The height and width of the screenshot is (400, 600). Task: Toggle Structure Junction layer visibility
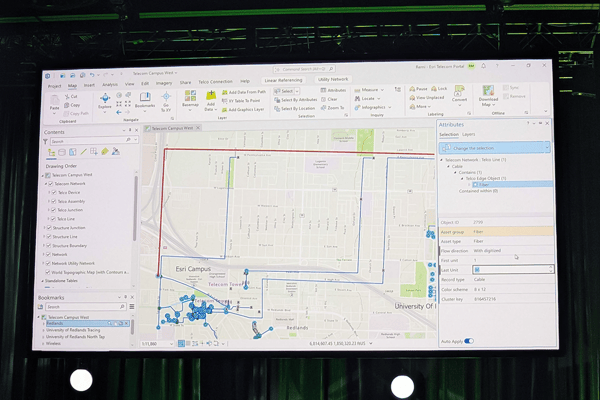point(49,228)
